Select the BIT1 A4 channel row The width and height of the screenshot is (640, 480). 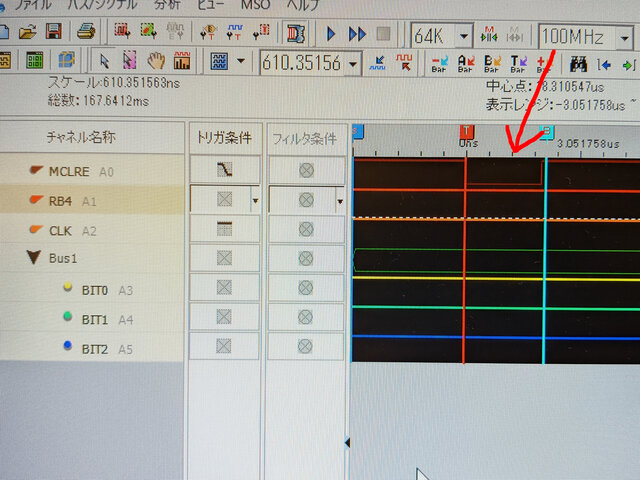pyautogui.click(x=92, y=319)
